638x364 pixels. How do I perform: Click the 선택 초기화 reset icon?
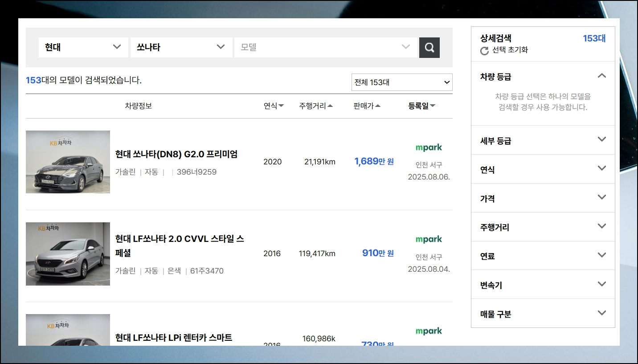pos(484,51)
